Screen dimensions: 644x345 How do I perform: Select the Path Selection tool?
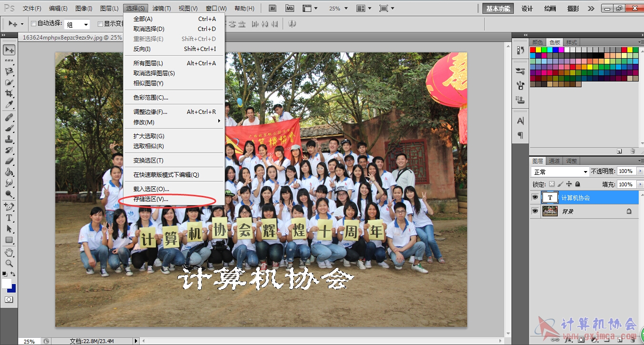[9, 229]
